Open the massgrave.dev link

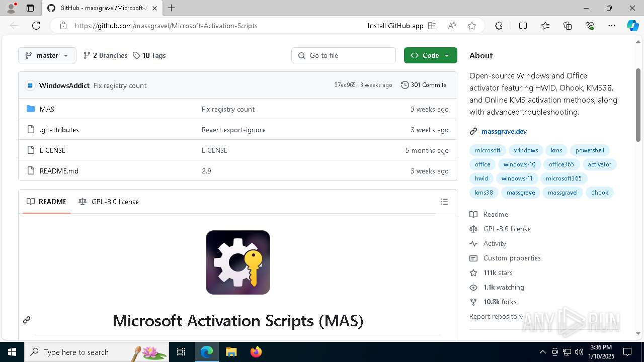pos(504,131)
